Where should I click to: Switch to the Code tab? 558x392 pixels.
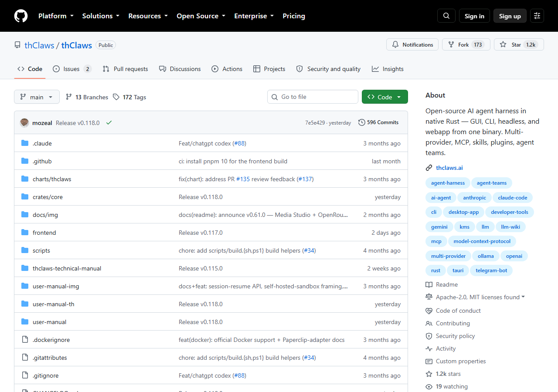click(30, 69)
